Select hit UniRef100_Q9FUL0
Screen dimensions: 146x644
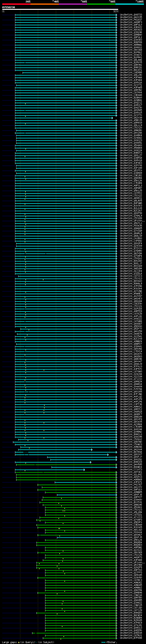[x=131, y=25]
